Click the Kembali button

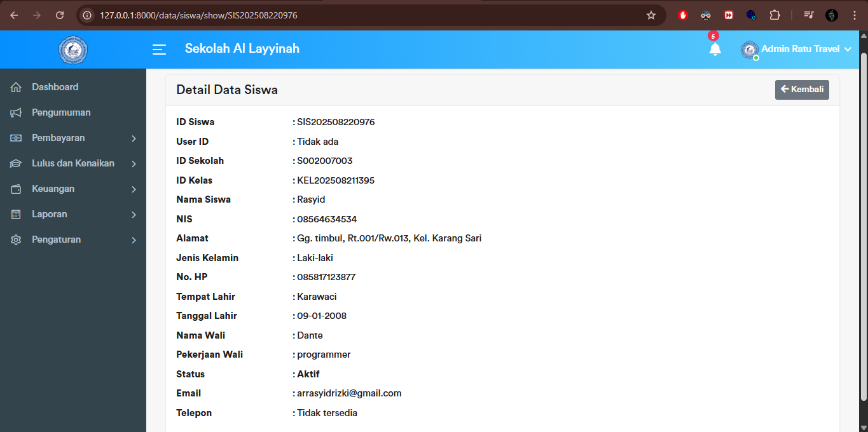[801, 90]
